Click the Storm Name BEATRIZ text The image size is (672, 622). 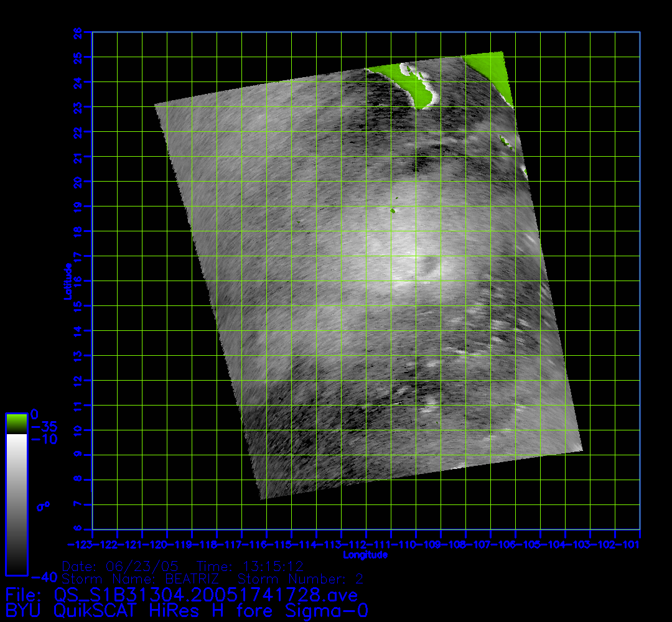click(141, 579)
